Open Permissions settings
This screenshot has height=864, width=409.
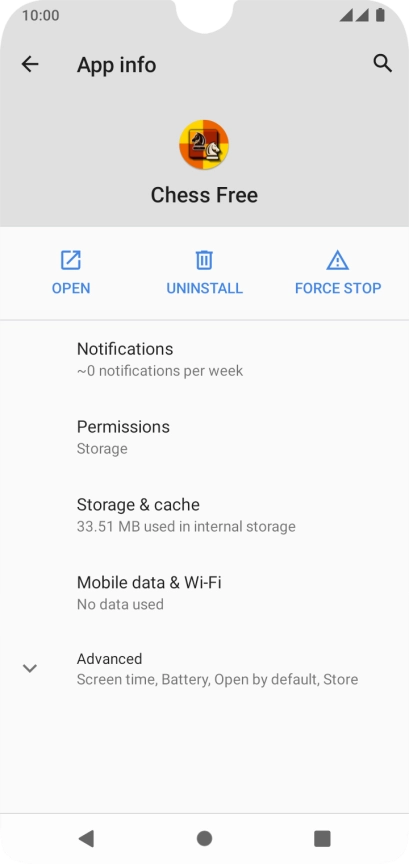click(204, 438)
